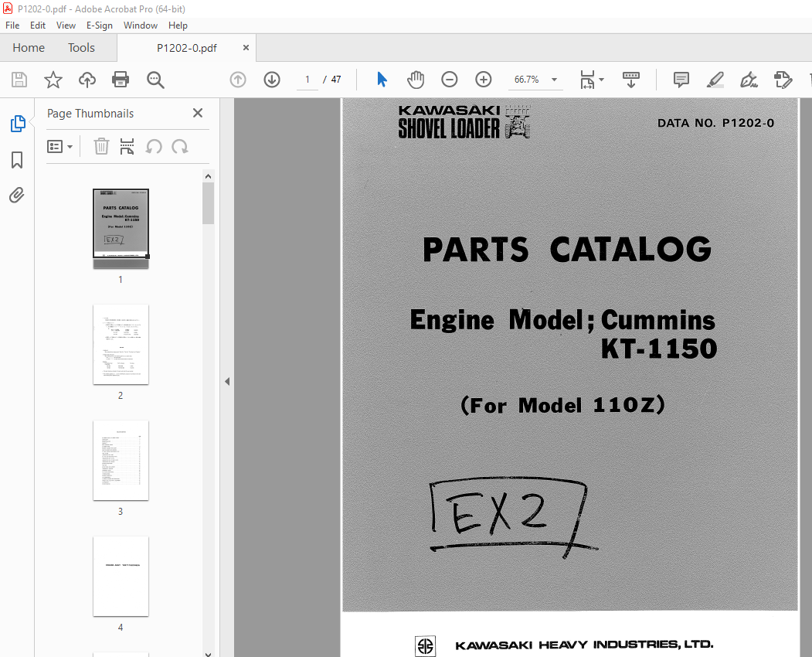Open the Read mode scrolling tool
The image size is (812, 657).
[x=630, y=80]
